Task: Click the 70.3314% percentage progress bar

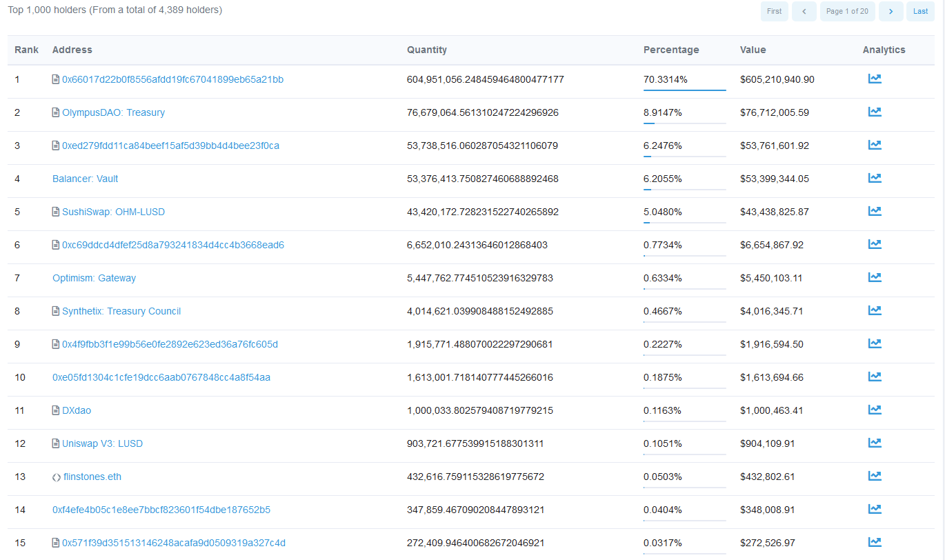Action: [x=684, y=90]
